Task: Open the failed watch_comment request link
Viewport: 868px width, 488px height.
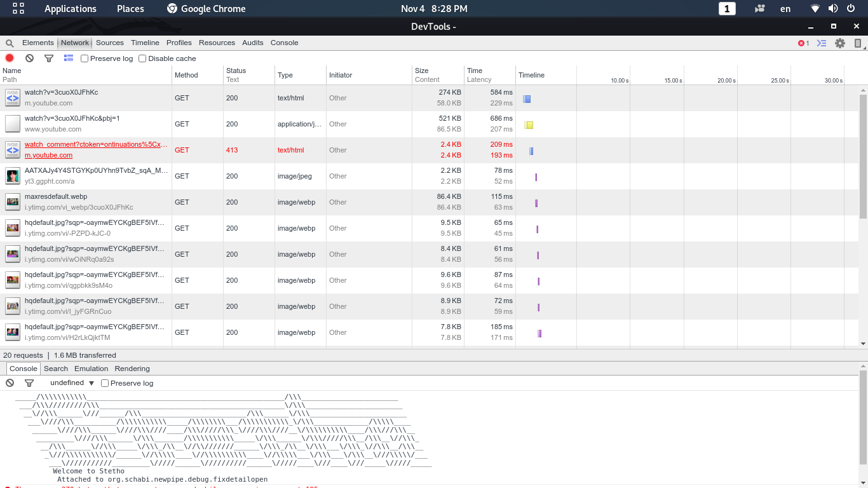Action: click(95, 145)
